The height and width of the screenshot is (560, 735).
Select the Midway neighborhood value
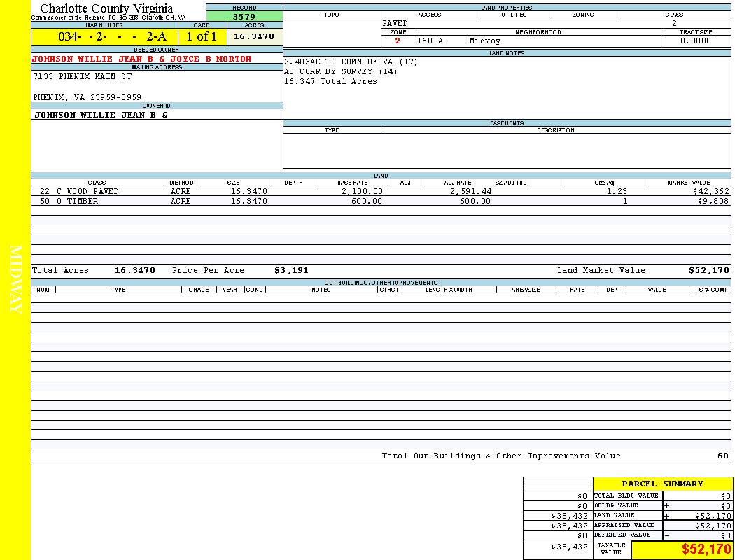485,41
